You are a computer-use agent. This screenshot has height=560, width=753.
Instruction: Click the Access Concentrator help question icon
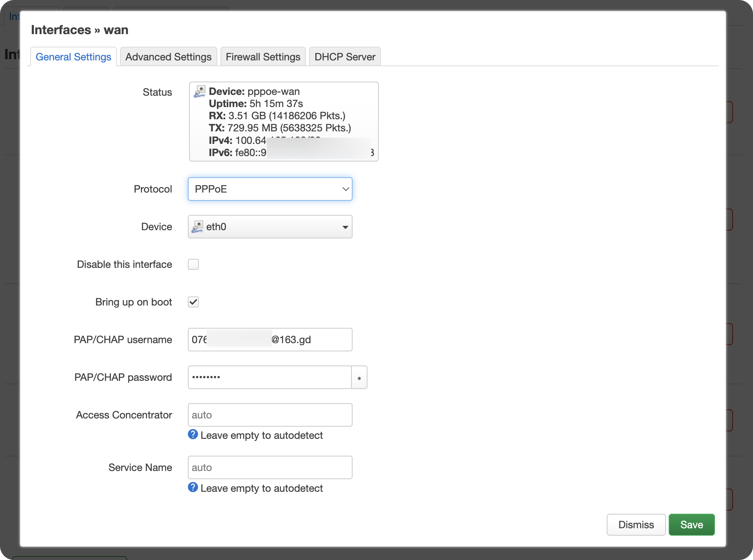pos(193,435)
